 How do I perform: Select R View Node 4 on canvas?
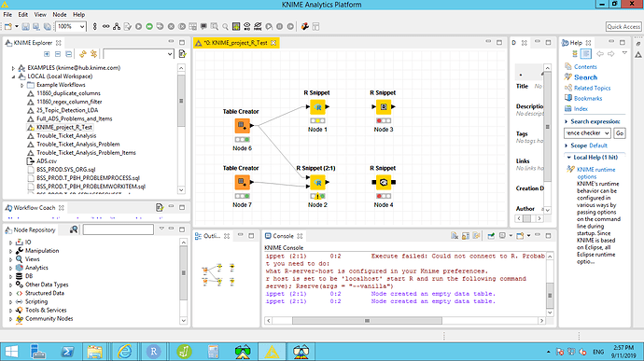pos(384,182)
